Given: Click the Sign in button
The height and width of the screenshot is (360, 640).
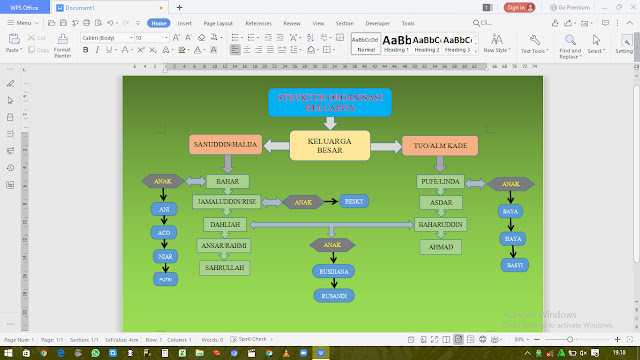Looking at the screenshot, I should tap(519, 7).
